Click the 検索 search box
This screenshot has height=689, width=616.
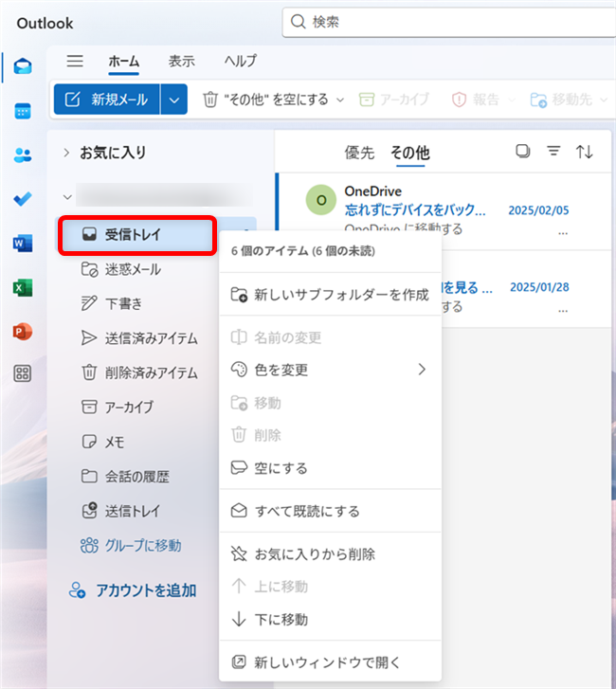click(445, 21)
